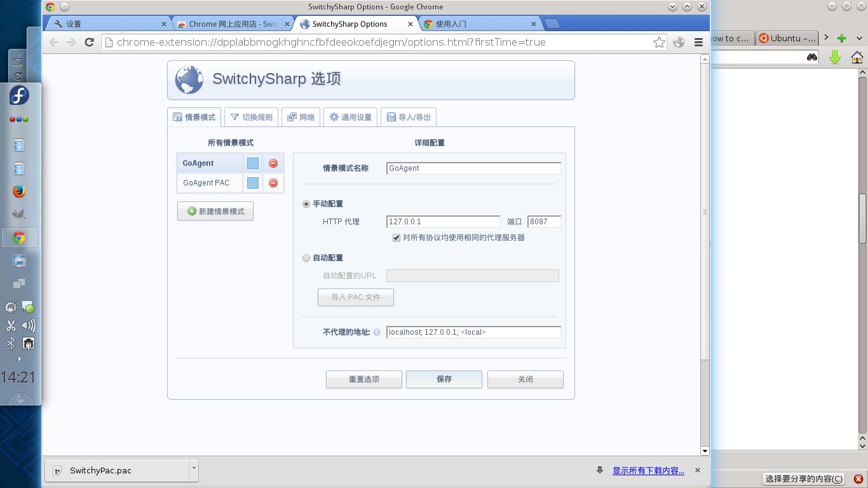868x488 pixels.
Task: Select the Ubuntu tab in the background browser
Action: 787,38
